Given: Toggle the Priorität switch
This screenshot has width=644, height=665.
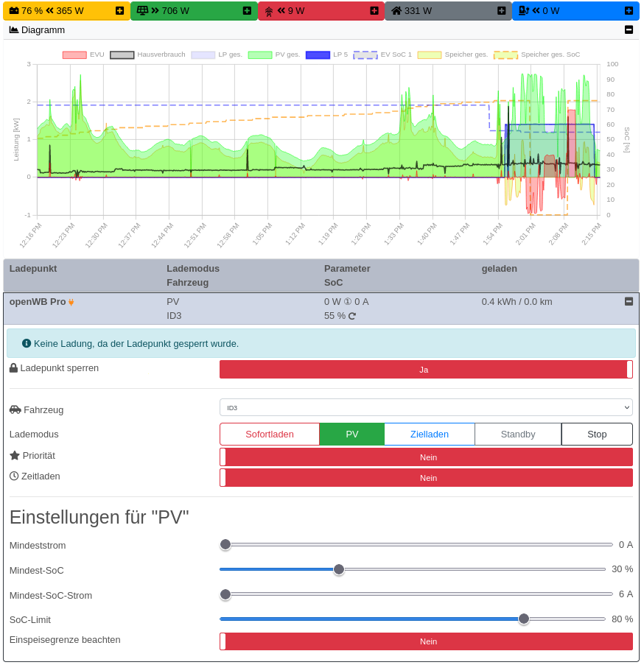Looking at the screenshot, I should pyautogui.click(x=426, y=457).
